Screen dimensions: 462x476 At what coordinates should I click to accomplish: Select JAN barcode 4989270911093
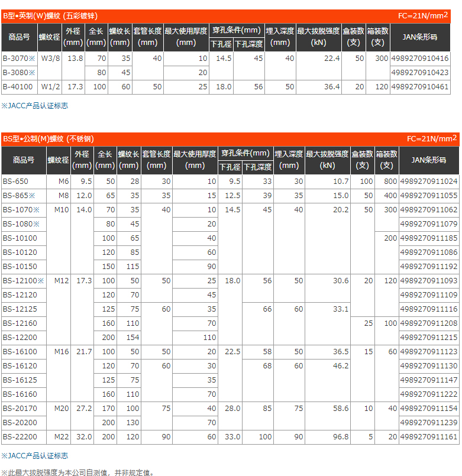click(x=429, y=281)
